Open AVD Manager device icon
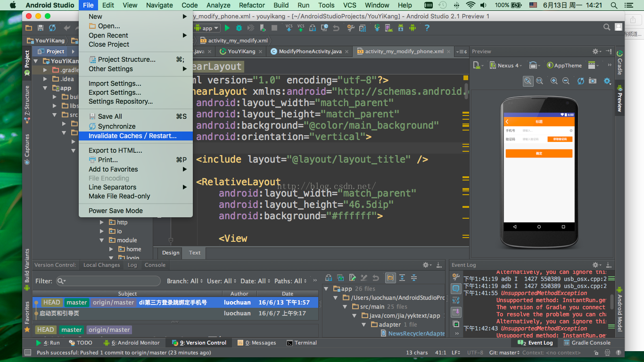Viewport: 644px width, 362px height. [388, 28]
